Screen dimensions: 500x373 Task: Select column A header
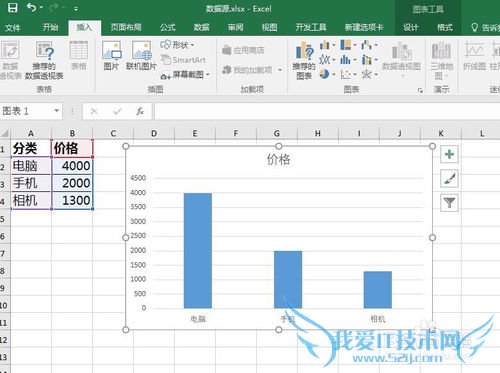pos(31,134)
